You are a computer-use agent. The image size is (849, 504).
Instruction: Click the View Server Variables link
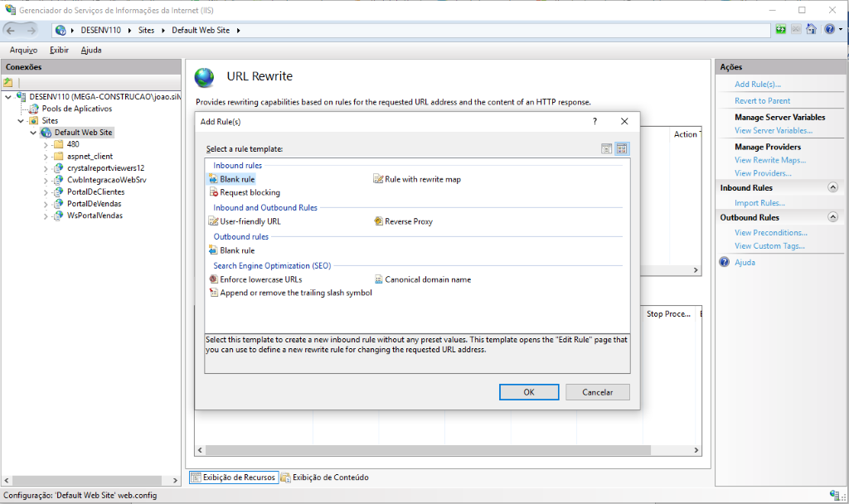(773, 130)
